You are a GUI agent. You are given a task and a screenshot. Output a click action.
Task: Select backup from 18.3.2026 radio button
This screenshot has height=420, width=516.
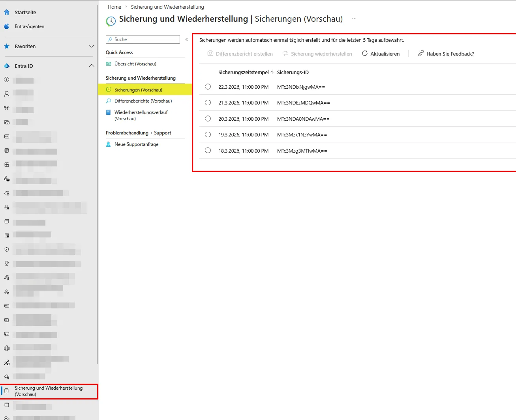point(208,151)
